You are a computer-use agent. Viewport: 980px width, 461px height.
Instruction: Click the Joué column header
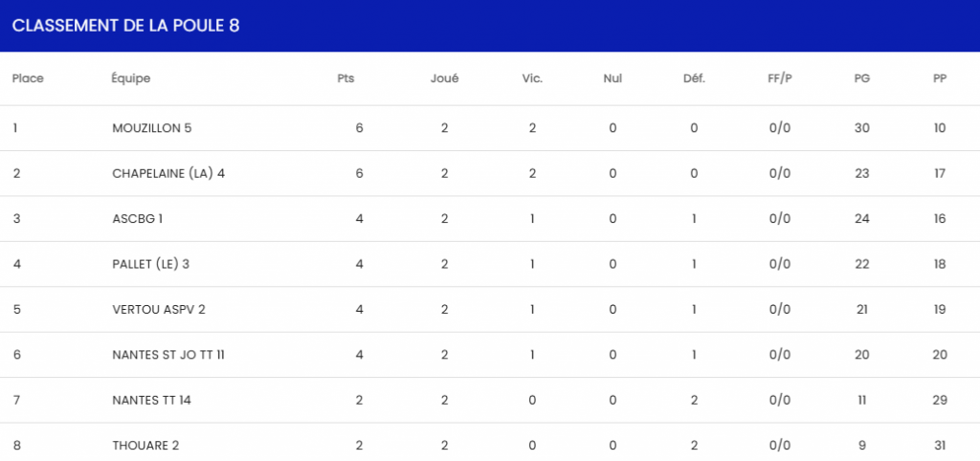tap(444, 78)
